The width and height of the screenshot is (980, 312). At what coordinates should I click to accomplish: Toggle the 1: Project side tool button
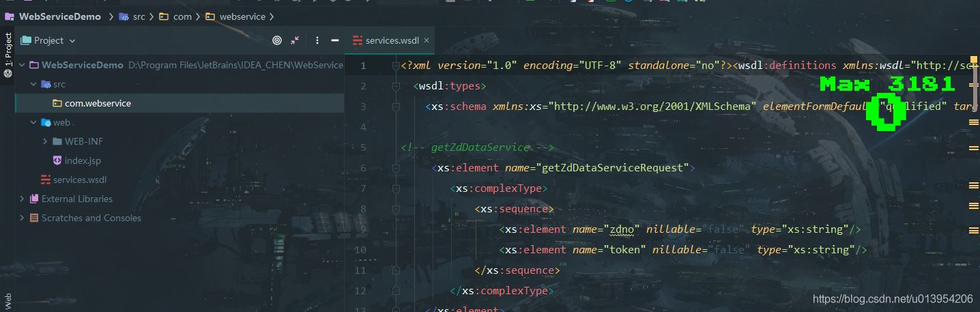[x=8, y=55]
